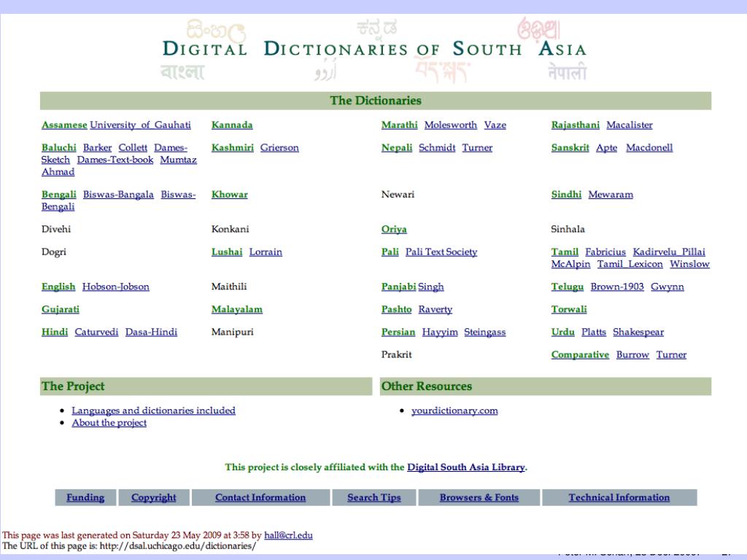Viewport: 747px width, 560px height.
Task: Open the Steingass Persian dictionary
Action: point(485,332)
